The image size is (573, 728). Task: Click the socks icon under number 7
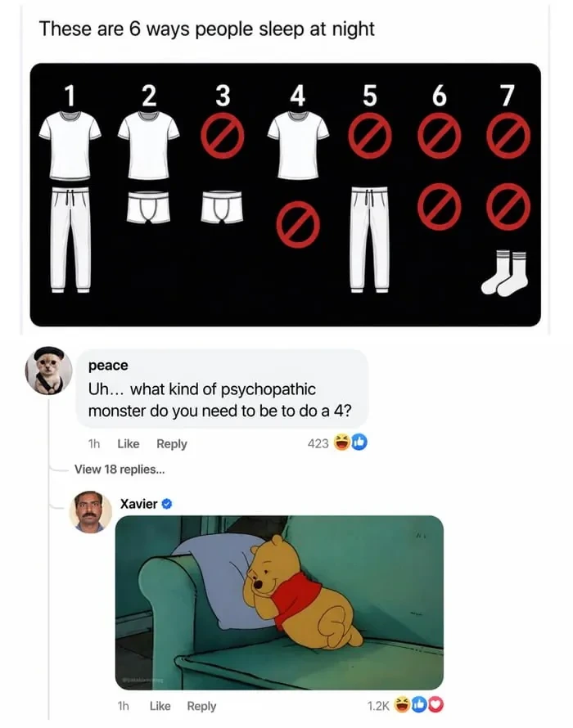point(505,273)
